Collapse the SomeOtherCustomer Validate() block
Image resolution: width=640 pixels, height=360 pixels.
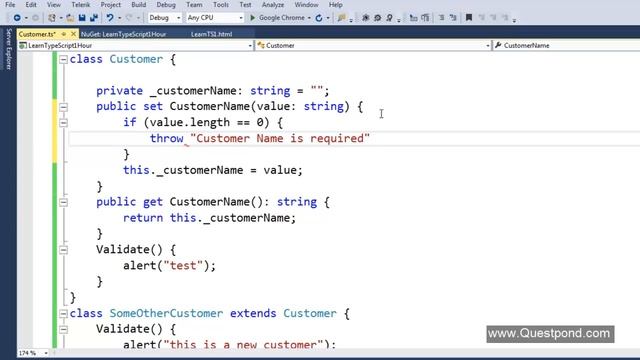point(63,329)
